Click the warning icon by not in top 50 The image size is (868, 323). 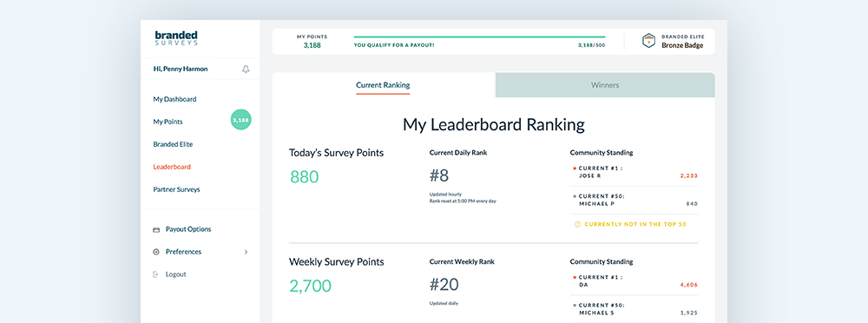click(x=577, y=224)
